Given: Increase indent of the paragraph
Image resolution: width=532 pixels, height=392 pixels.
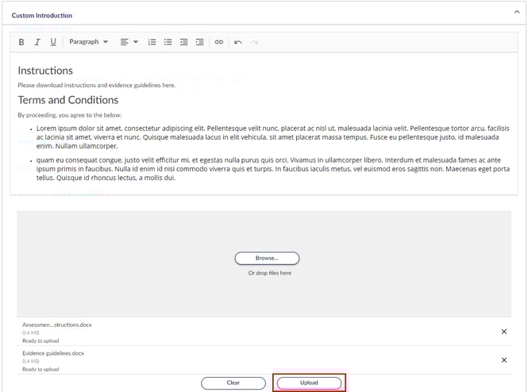Looking at the screenshot, I should (x=199, y=42).
